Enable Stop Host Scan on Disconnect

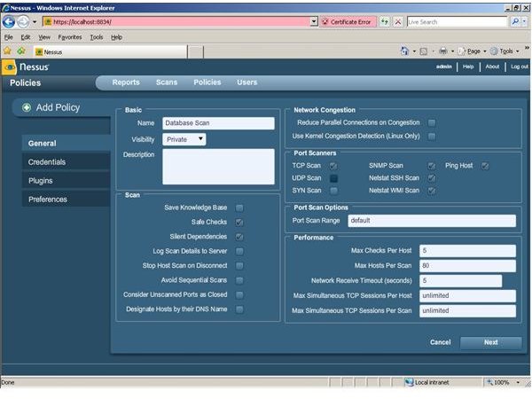(239, 266)
